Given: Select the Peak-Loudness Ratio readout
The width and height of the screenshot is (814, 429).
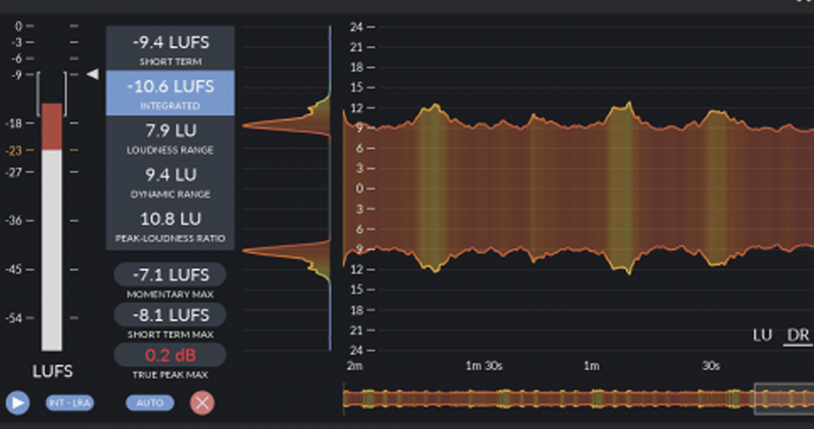Looking at the screenshot, I should pos(170,224).
